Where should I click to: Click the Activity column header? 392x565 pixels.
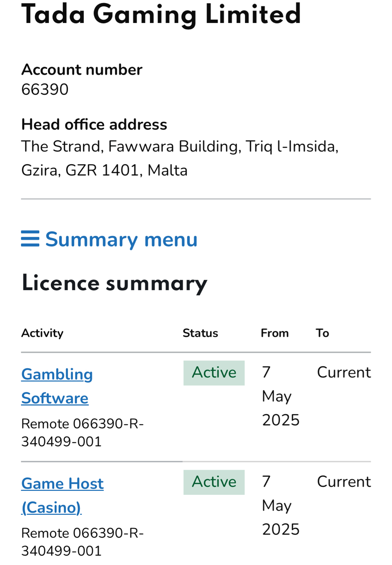click(x=42, y=333)
